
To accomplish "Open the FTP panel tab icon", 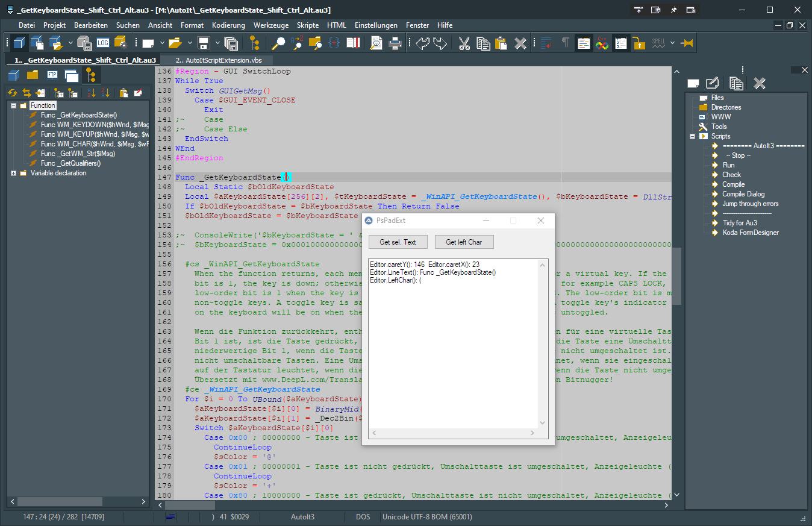I will tap(52, 75).
